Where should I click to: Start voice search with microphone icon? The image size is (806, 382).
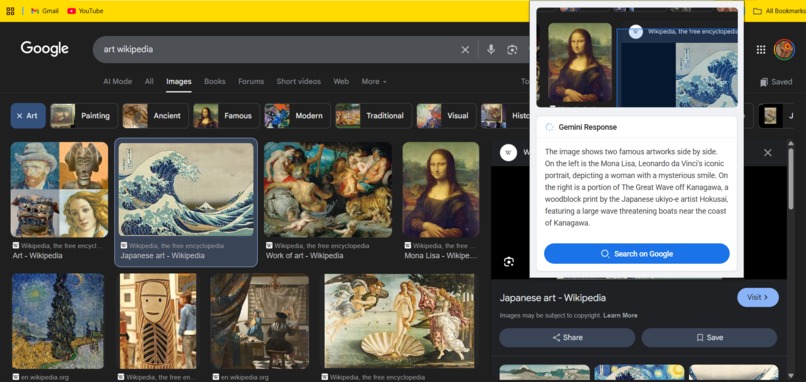491,49
